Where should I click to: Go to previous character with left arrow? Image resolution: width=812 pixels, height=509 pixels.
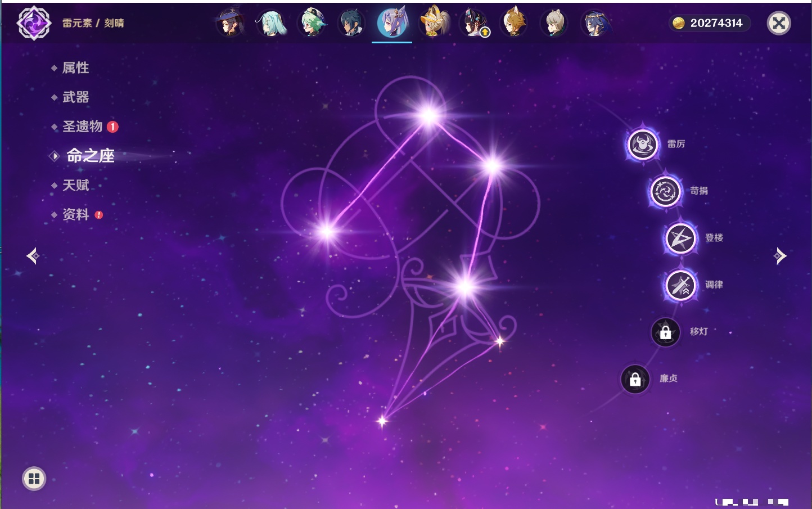(x=33, y=256)
